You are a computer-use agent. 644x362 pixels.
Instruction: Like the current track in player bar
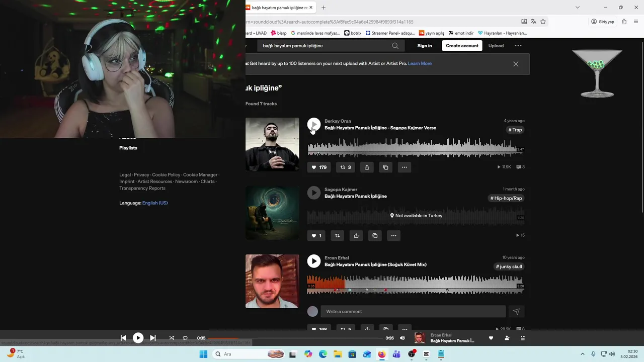(x=491, y=338)
